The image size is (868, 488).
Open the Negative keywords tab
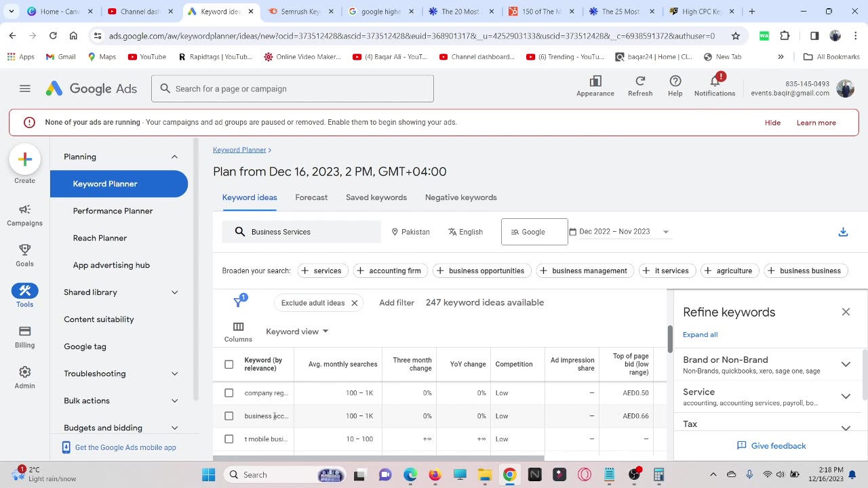tap(461, 197)
